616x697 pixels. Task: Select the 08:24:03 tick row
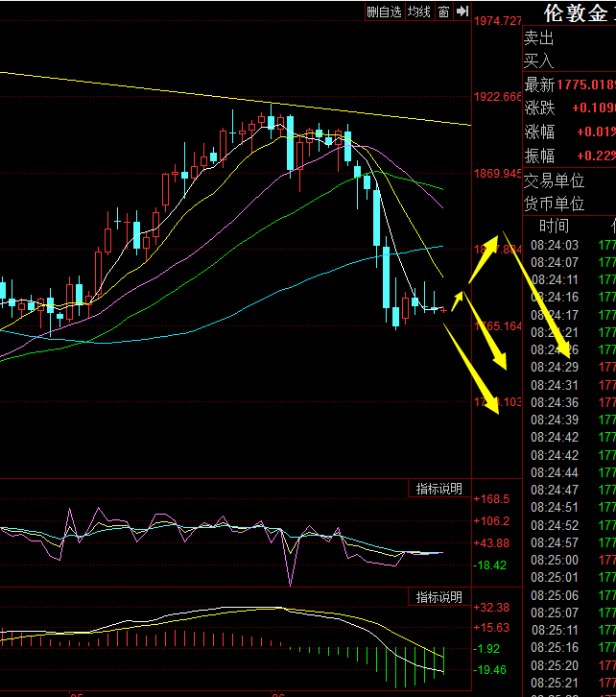570,245
